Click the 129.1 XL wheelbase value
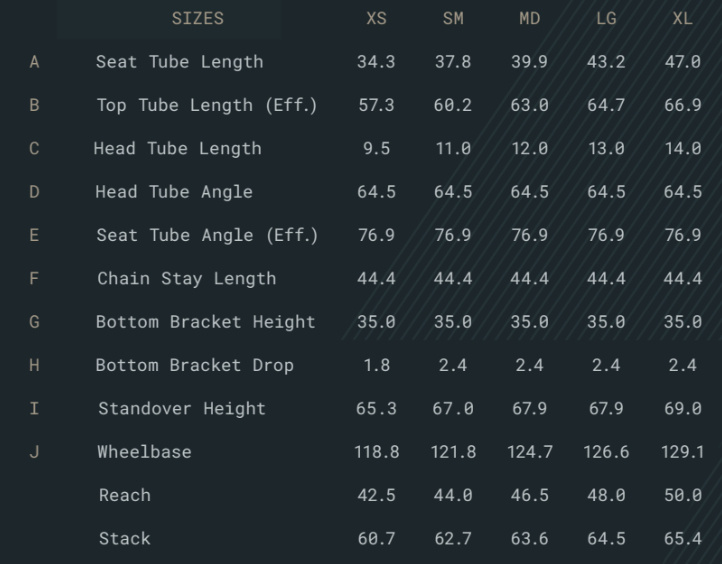The height and width of the screenshot is (564, 722). click(682, 452)
